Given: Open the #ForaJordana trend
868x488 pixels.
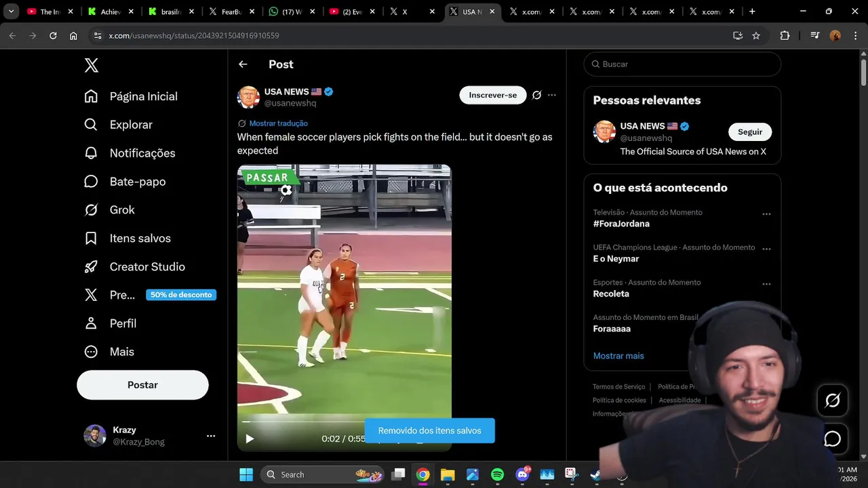Looking at the screenshot, I should [x=621, y=224].
